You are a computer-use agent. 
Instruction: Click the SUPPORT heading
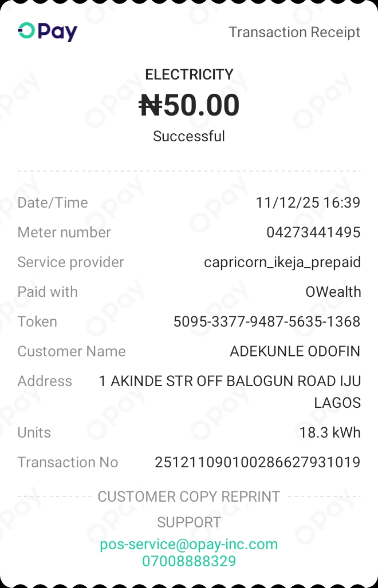pos(189,522)
